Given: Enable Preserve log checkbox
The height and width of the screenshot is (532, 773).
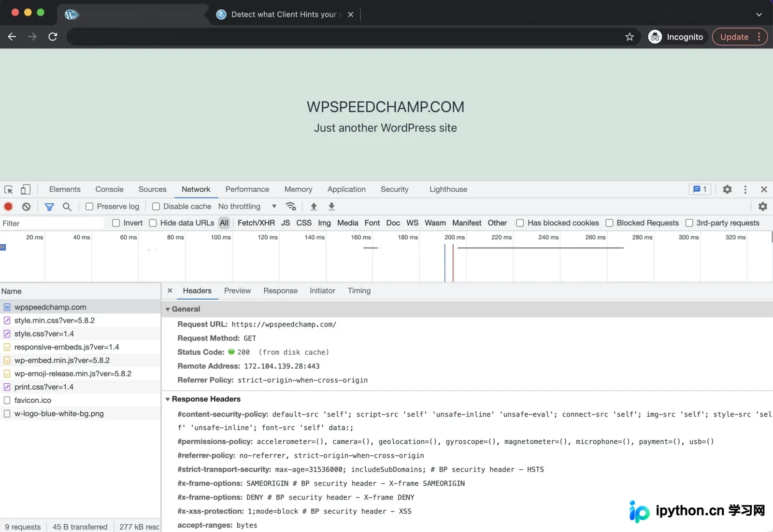Looking at the screenshot, I should [89, 207].
